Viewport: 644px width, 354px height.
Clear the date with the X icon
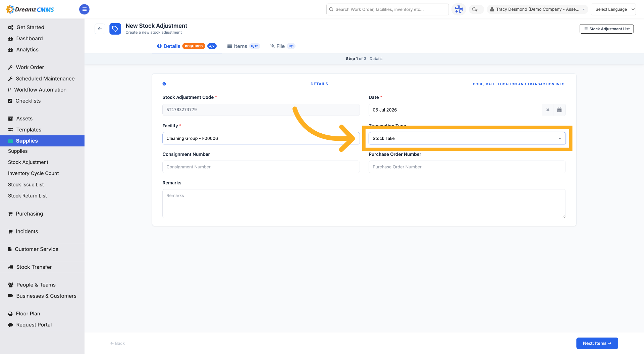(548, 110)
